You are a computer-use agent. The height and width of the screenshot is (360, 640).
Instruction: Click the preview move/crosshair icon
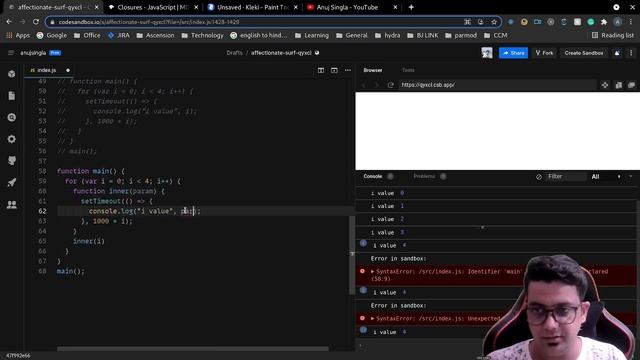pos(605,85)
